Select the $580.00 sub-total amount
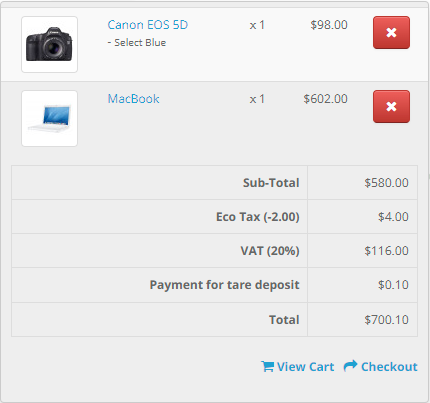This screenshot has height=403, width=430. [386, 183]
